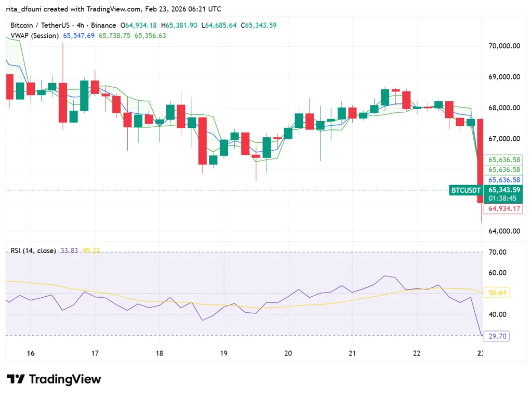532x397 pixels.
Task: Click the RSI value 50.64 label
Action: (x=498, y=293)
